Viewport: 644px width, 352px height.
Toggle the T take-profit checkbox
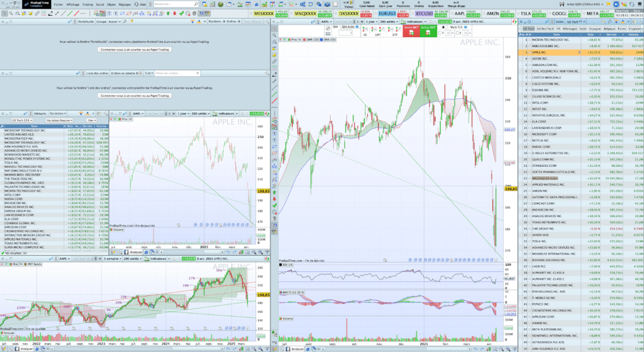[440, 33]
